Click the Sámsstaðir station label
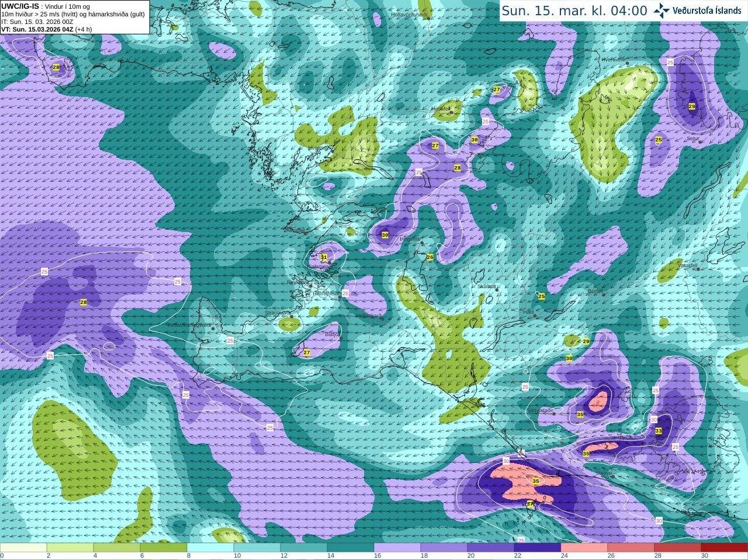This screenshot has height=560, width=748. click(540, 410)
